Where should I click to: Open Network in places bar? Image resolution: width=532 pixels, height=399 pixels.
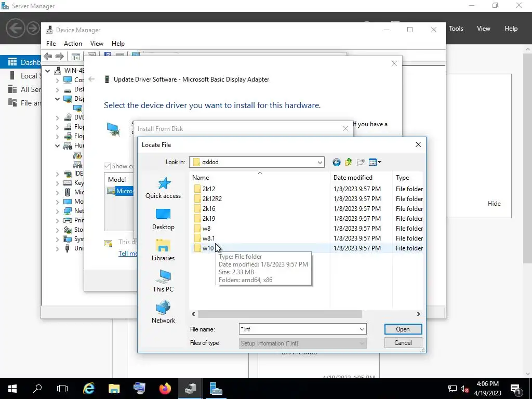[x=163, y=312]
